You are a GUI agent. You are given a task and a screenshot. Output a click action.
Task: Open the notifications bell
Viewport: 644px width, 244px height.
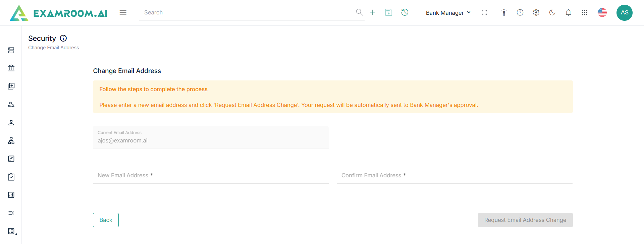(x=568, y=12)
